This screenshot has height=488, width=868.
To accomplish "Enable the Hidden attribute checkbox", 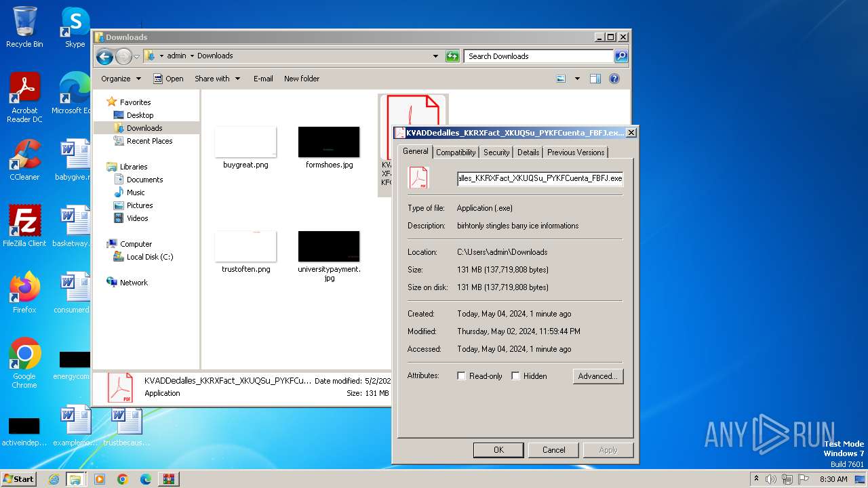I will click(516, 376).
